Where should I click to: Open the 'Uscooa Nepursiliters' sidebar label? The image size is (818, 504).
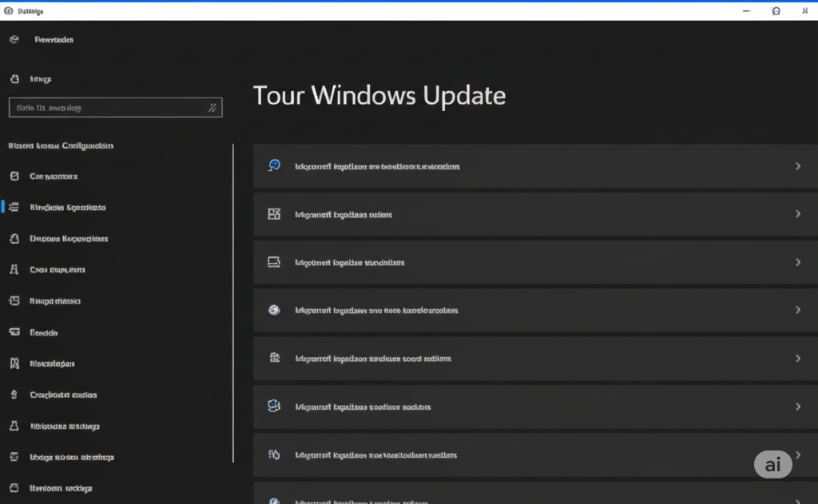pos(69,239)
